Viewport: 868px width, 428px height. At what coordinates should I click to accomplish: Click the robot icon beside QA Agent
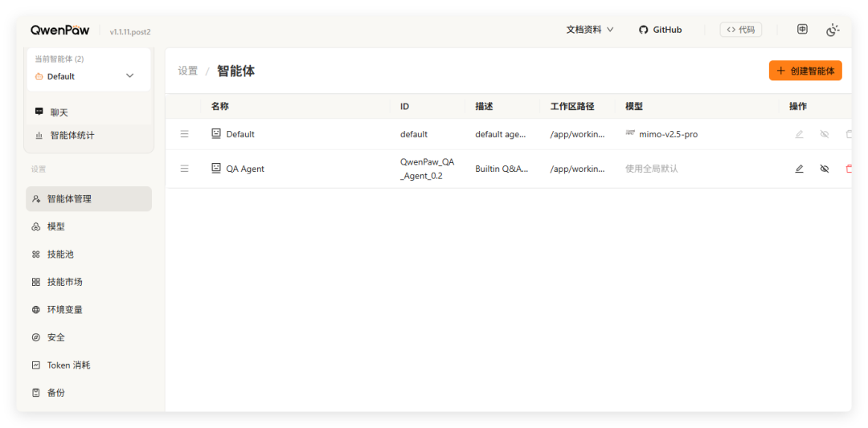point(216,169)
